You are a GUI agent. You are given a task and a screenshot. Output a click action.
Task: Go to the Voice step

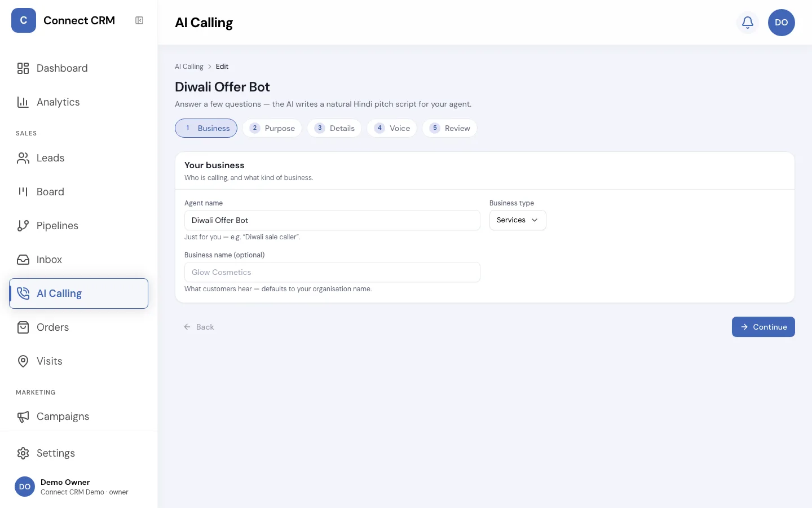point(392,128)
